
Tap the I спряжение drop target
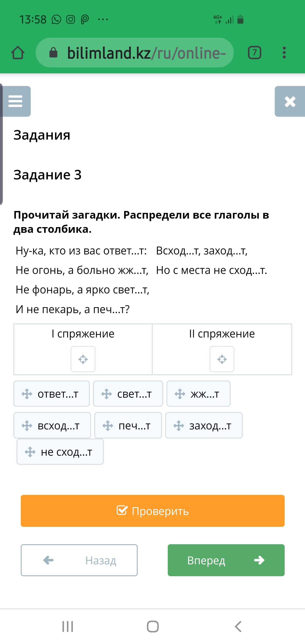(x=83, y=359)
